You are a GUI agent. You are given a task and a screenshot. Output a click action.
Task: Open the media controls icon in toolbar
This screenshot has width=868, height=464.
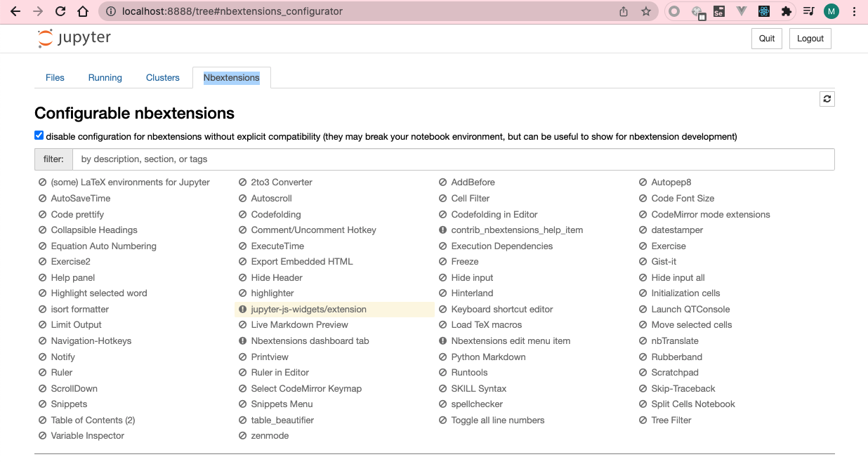point(809,12)
